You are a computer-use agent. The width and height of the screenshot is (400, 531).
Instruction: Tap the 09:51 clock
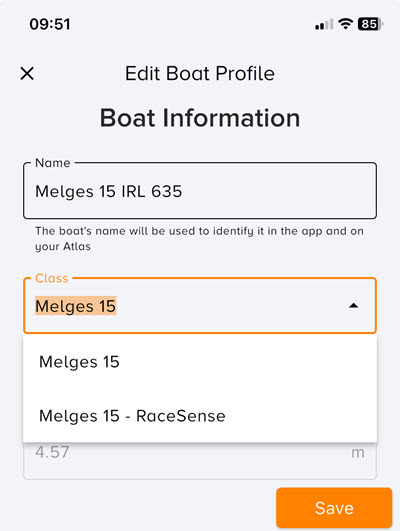[x=50, y=24]
